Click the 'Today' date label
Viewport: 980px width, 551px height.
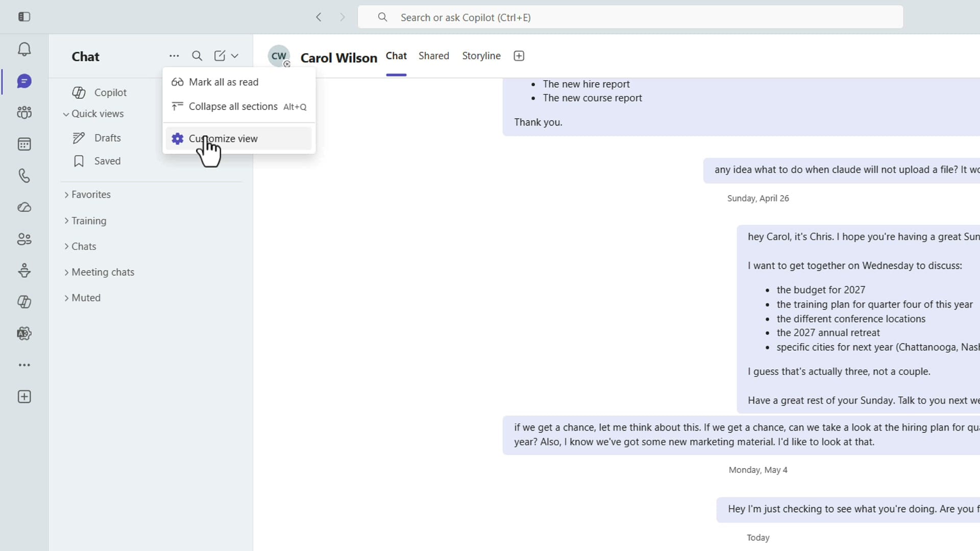(758, 538)
